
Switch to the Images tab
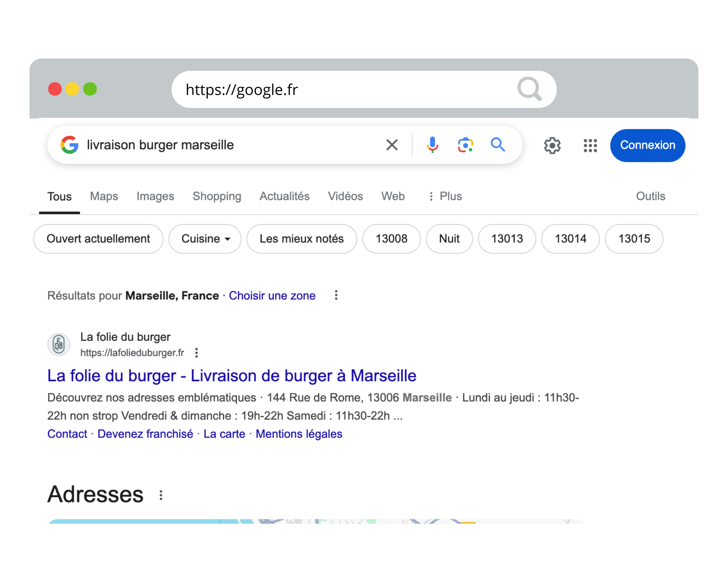(x=155, y=196)
